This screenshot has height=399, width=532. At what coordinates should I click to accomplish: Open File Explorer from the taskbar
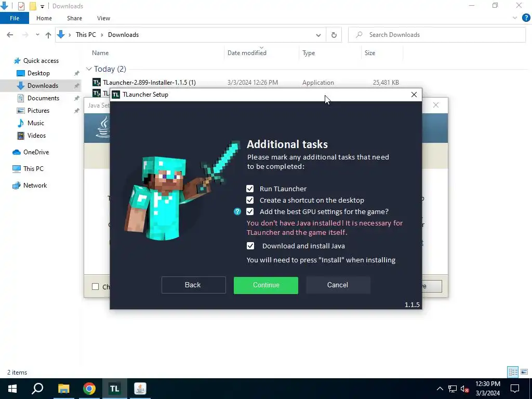[63, 389]
